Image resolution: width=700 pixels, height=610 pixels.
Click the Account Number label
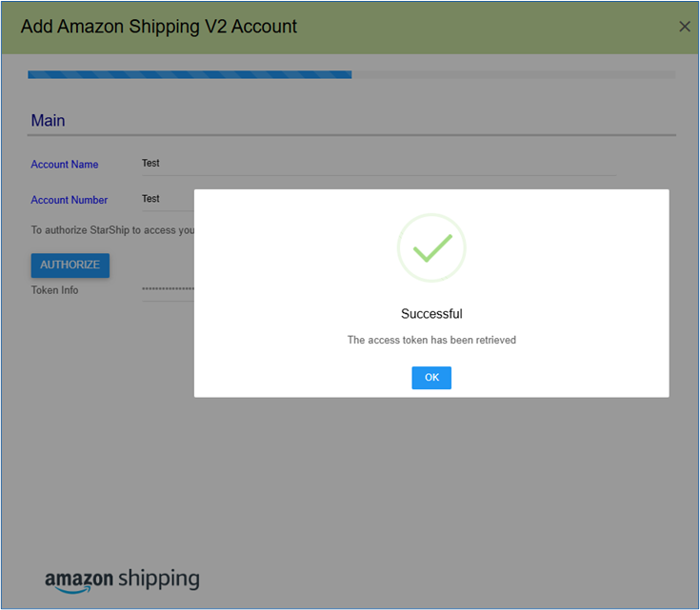tap(70, 200)
